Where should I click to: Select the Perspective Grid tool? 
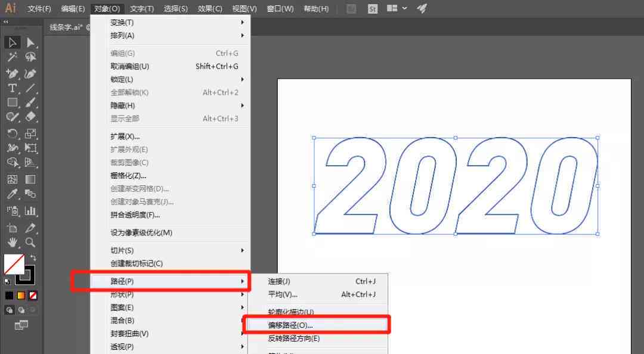[30, 163]
